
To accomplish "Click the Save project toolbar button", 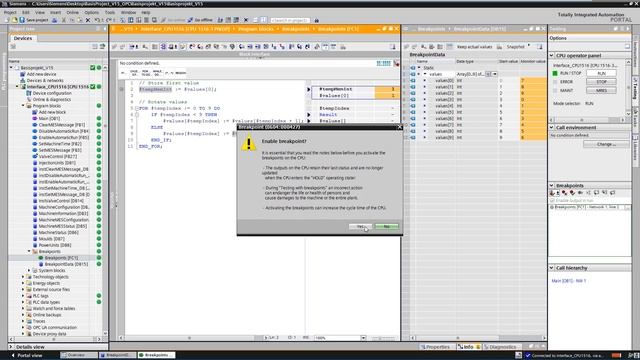I will pyautogui.click(x=34, y=20).
